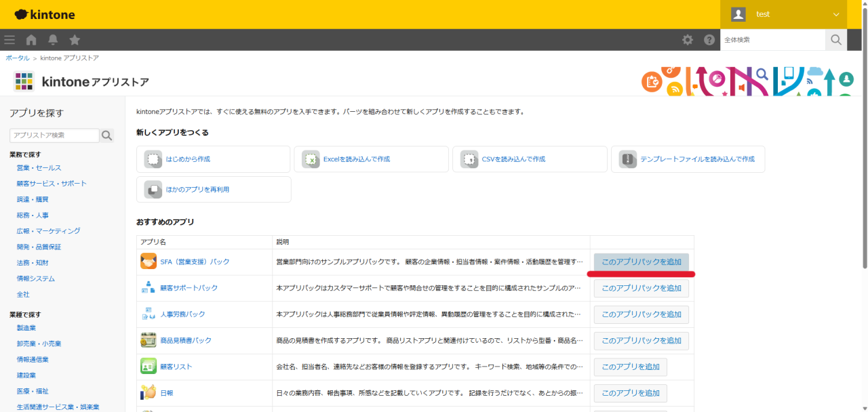Screen dimensions: 868x412
Task: Open help question mark icon
Action: pos(709,40)
